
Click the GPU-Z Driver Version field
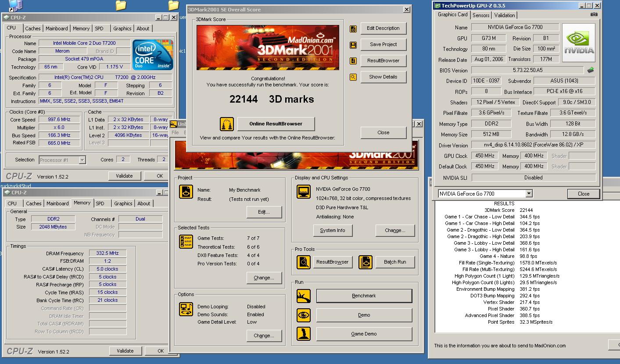[x=534, y=145]
